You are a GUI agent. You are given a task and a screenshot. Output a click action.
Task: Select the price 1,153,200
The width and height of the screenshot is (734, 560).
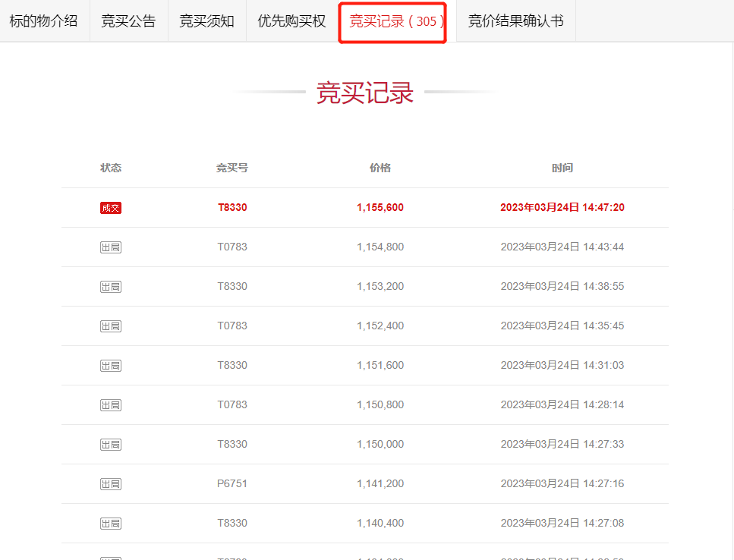point(380,286)
